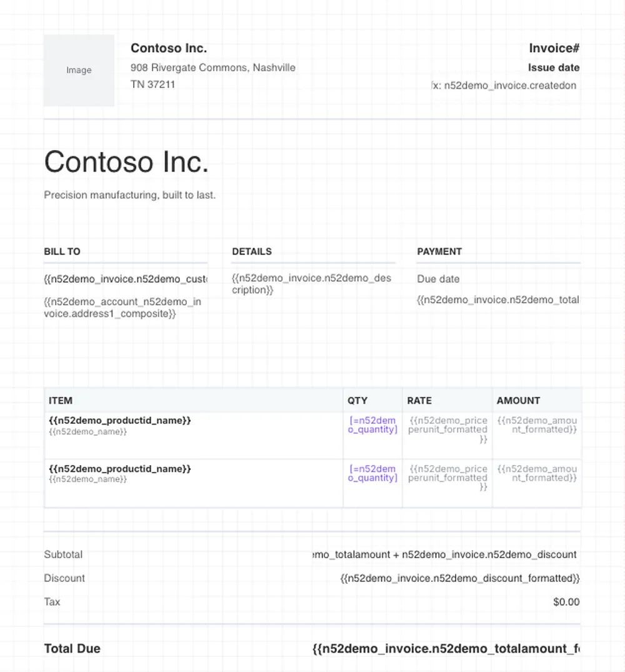Click first row n52demo_productid_name cell

pos(120,421)
